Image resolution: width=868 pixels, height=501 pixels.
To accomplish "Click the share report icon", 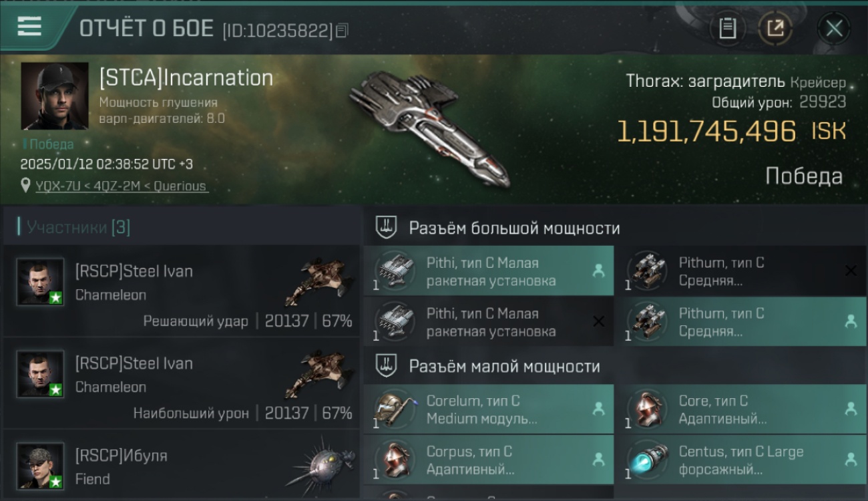I will pos(776,28).
